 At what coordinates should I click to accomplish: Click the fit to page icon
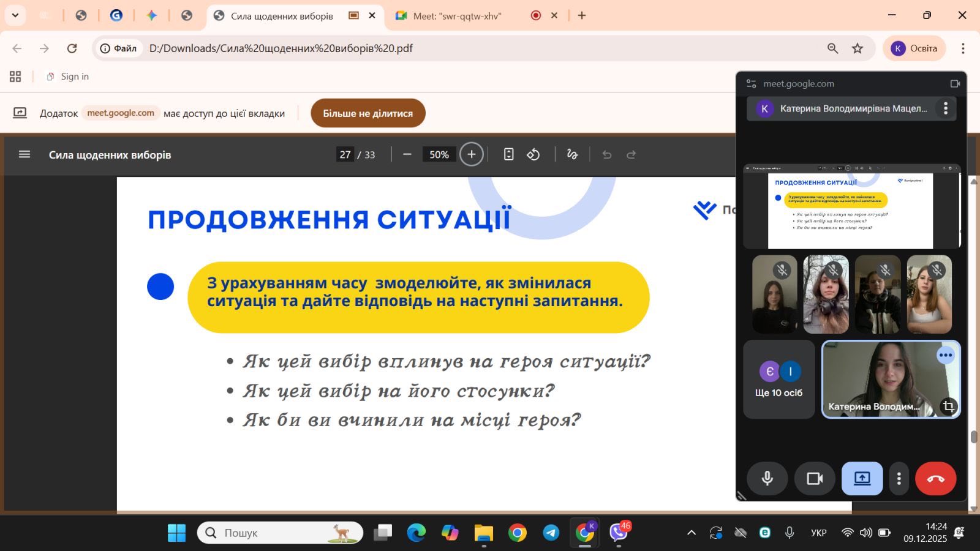pyautogui.click(x=508, y=154)
